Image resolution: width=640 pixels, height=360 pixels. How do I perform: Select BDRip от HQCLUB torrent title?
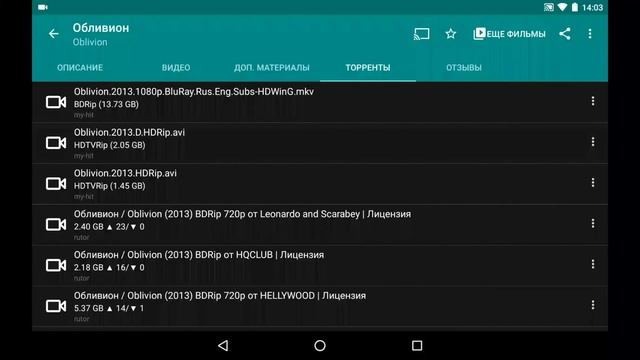coord(199,255)
